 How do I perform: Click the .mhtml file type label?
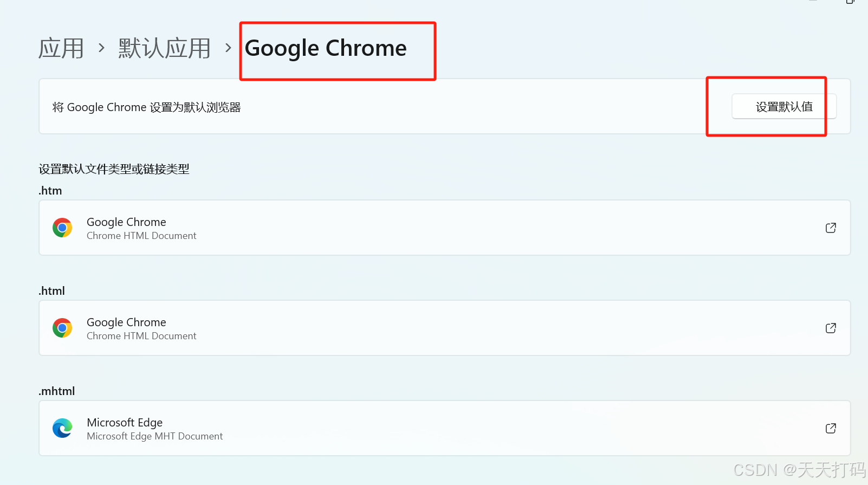(x=57, y=391)
